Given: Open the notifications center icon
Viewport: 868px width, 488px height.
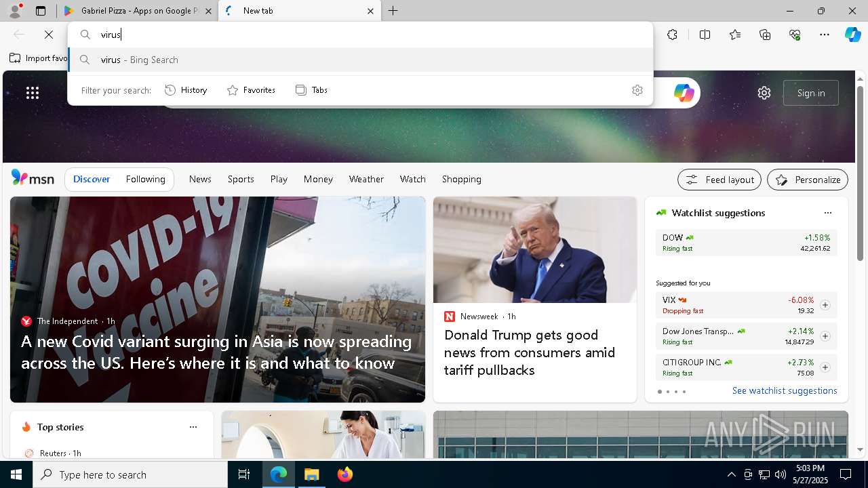Looking at the screenshot, I should click(846, 474).
